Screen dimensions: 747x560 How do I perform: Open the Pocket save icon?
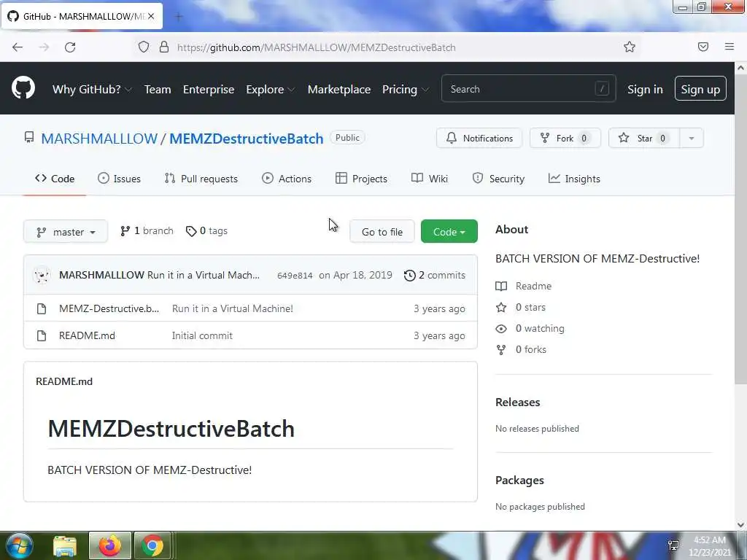click(x=703, y=47)
